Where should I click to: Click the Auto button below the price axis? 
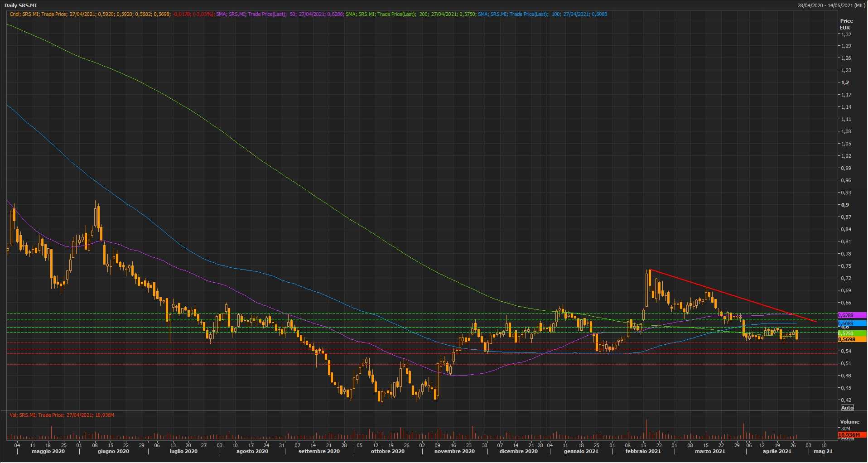(847, 408)
